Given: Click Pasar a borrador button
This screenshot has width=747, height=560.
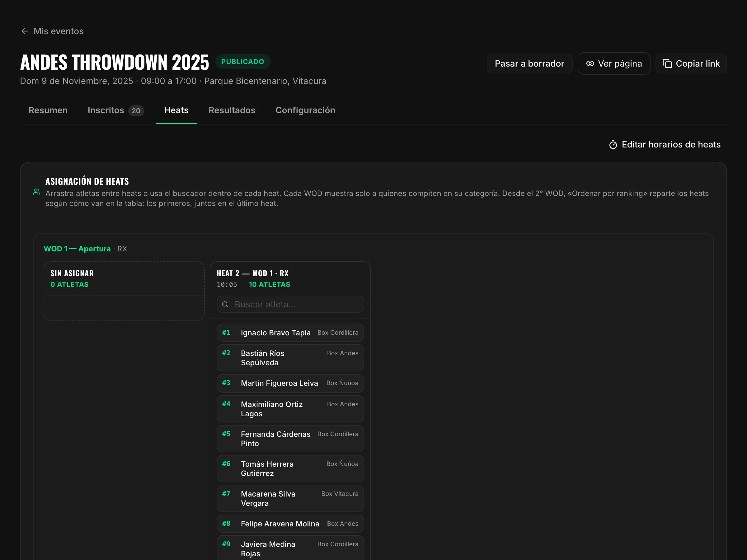Looking at the screenshot, I should (x=529, y=63).
